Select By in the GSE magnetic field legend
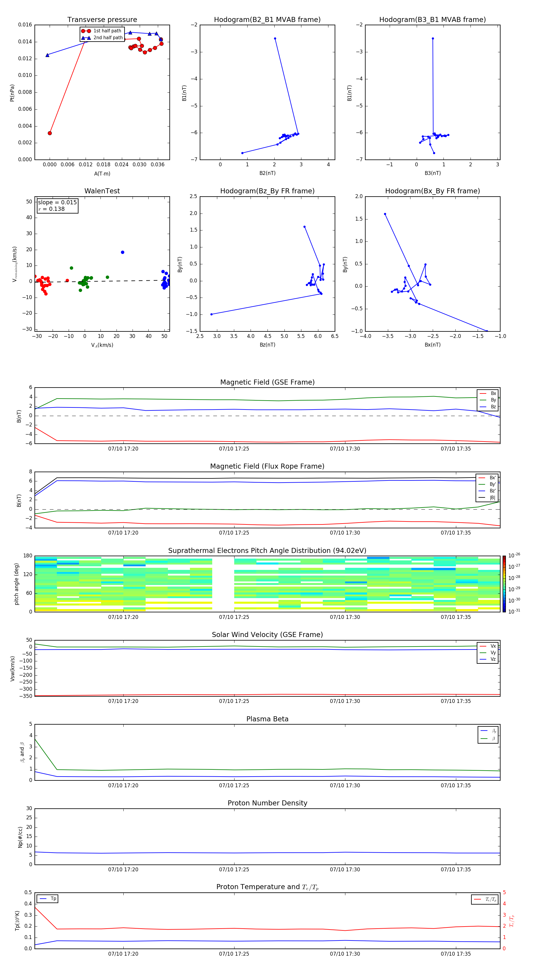 488,400
